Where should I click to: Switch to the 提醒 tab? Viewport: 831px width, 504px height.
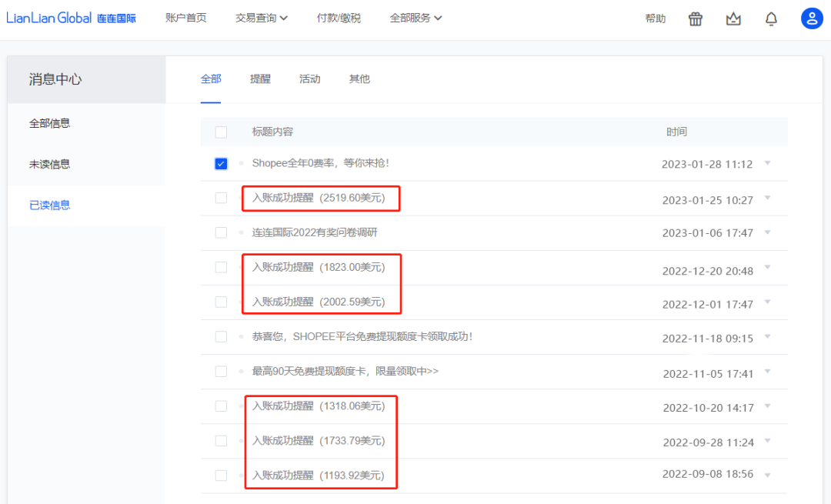pos(260,79)
